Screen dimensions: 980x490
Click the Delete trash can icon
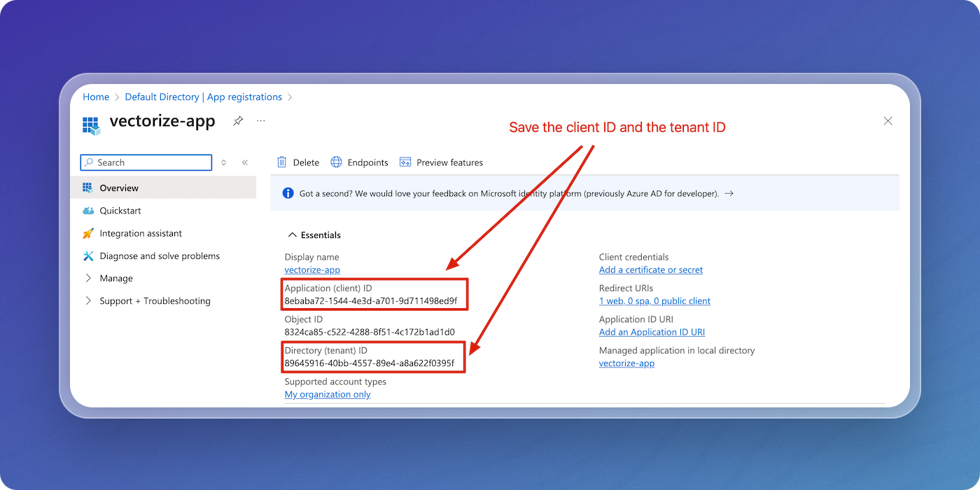(x=282, y=162)
